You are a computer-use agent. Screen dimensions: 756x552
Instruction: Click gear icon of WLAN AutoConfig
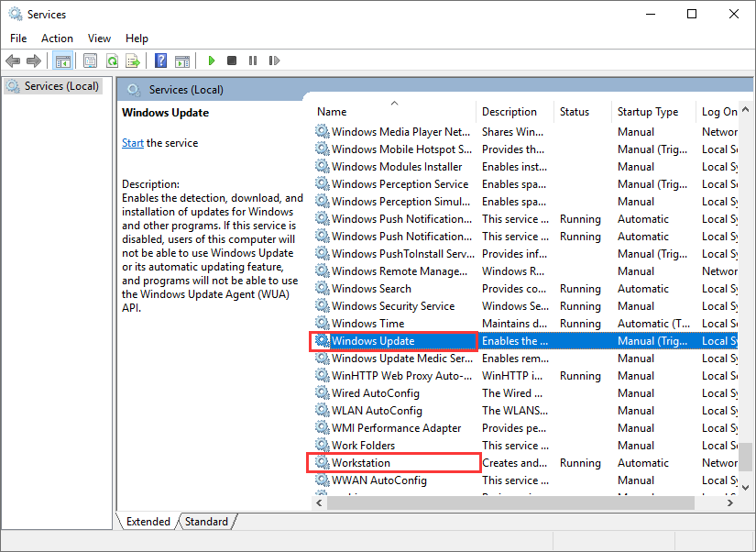tap(322, 410)
